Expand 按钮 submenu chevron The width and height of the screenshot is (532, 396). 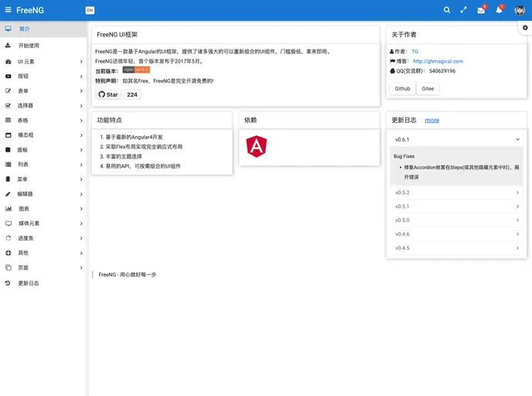pos(81,77)
